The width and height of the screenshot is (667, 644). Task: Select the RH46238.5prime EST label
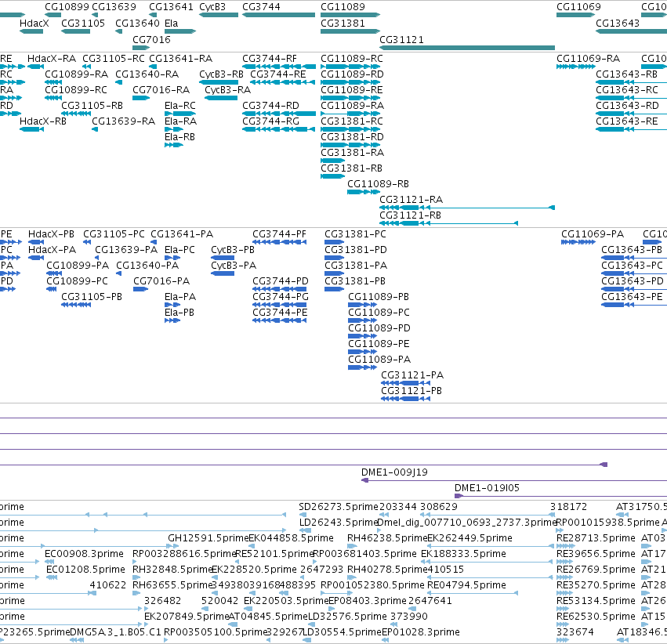coord(387,538)
